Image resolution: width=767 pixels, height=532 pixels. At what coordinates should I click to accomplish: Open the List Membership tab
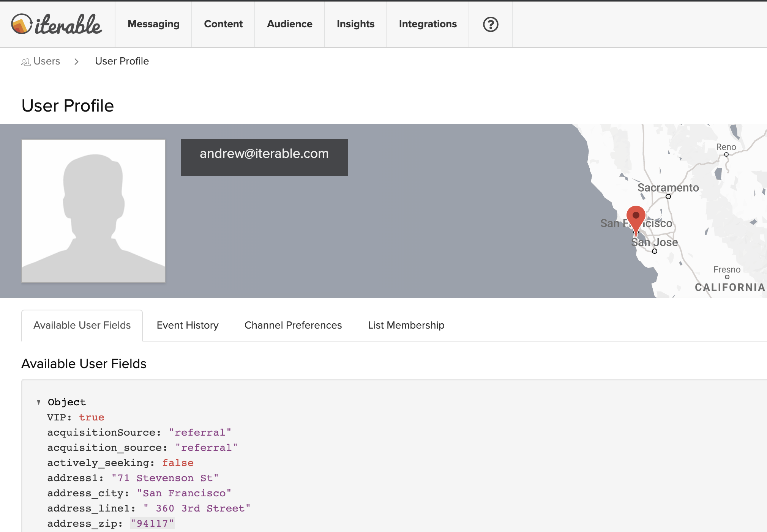point(406,325)
